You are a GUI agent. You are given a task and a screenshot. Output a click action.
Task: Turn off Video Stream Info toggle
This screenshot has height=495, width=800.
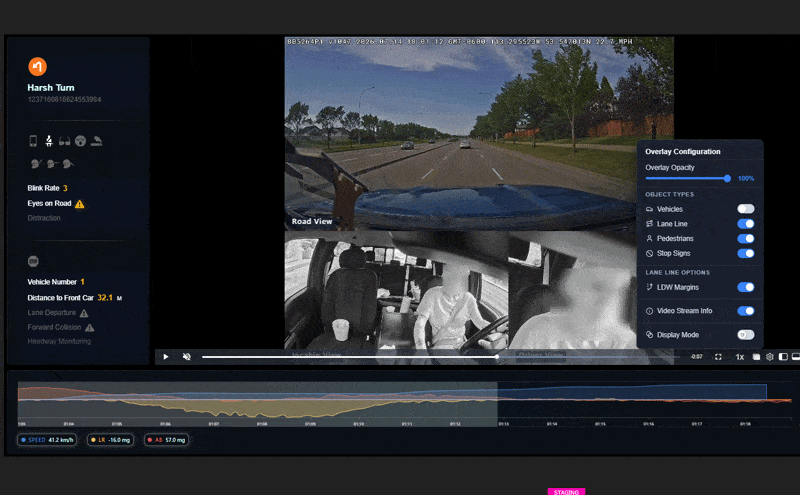745,311
